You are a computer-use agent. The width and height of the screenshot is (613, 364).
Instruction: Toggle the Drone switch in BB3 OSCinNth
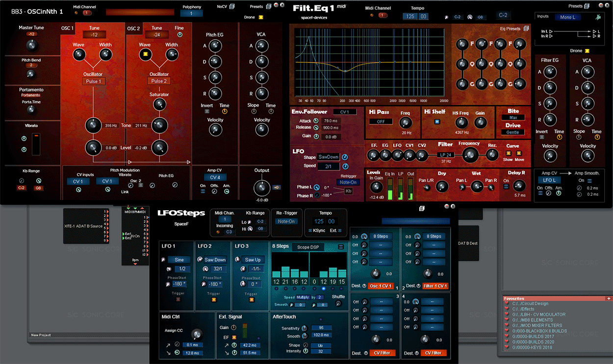tap(261, 17)
